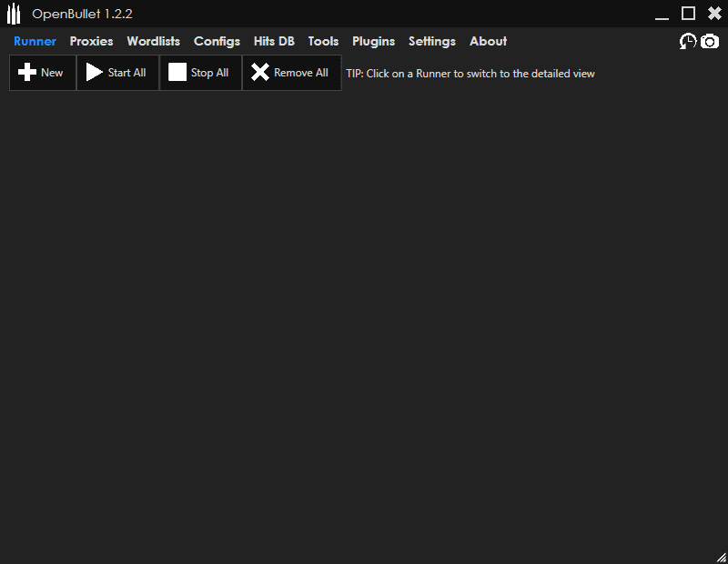Stop all runners with Stop All button
The width and height of the screenshot is (728, 564).
[x=200, y=72]
